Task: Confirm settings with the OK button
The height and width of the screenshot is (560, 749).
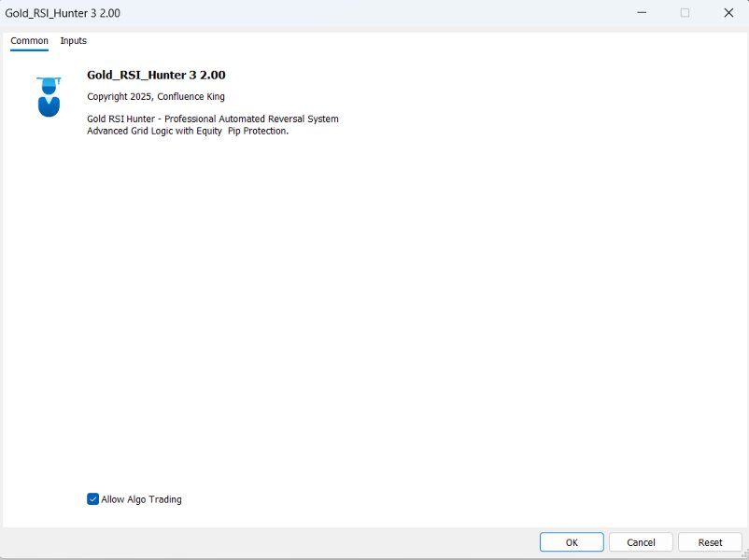Action: [572, 542]
